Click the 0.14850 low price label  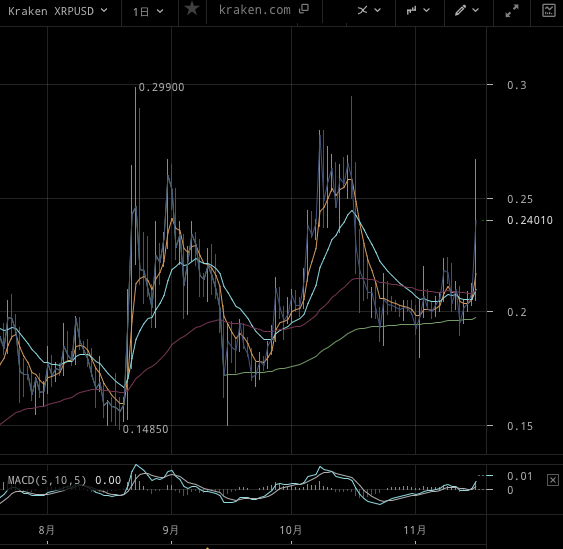(x=145, y=429)
